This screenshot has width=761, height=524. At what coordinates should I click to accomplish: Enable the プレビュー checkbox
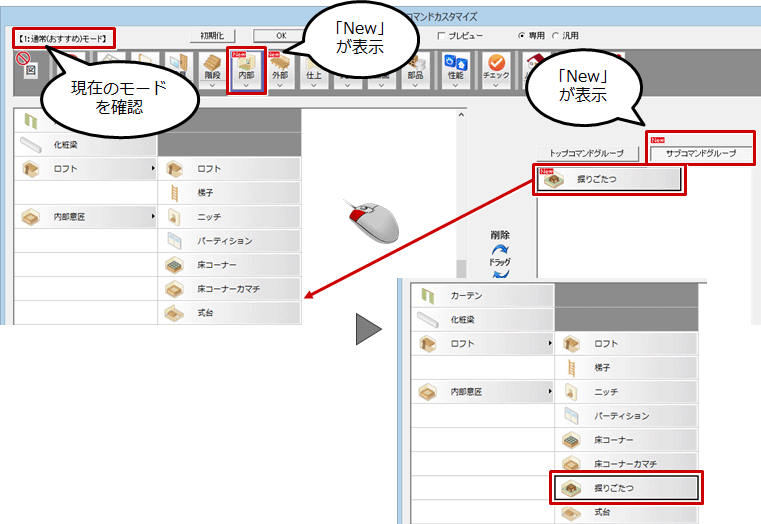(441, 35)
